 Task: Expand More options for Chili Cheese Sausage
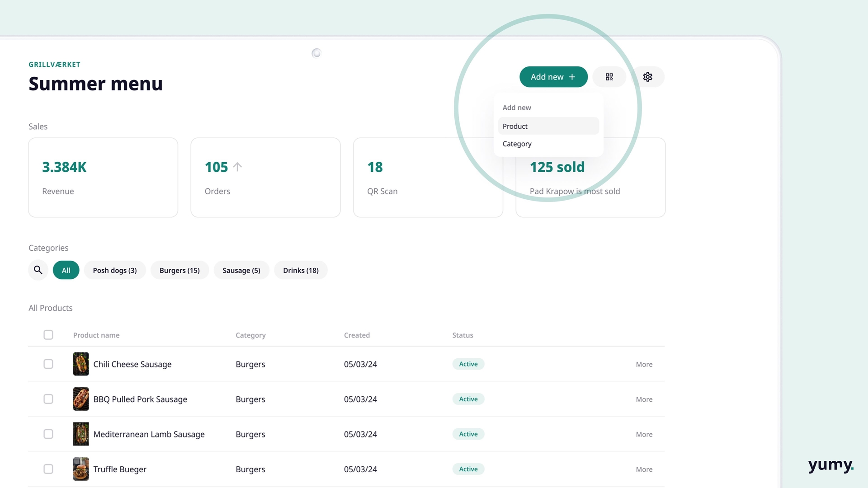(644, 365)
